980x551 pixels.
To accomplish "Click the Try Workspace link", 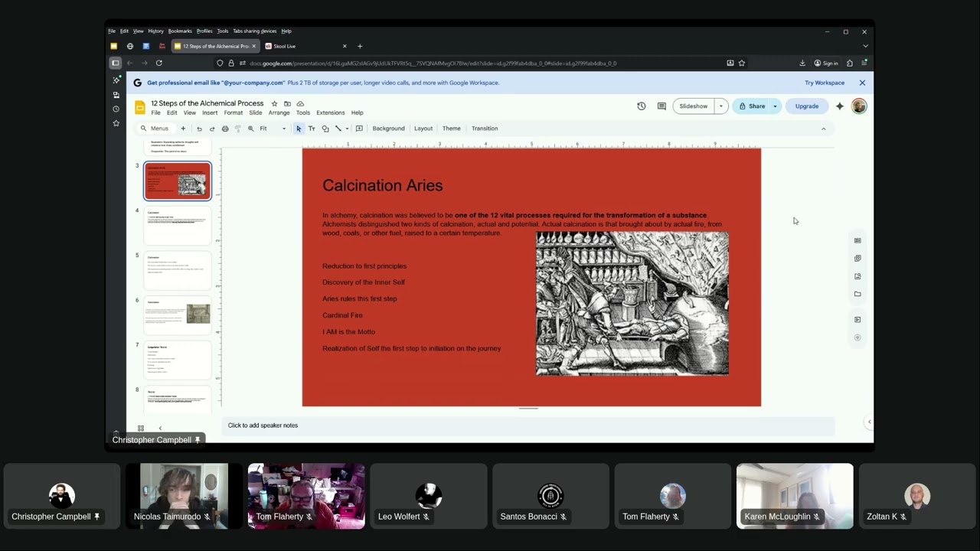I will pos(825,83).
